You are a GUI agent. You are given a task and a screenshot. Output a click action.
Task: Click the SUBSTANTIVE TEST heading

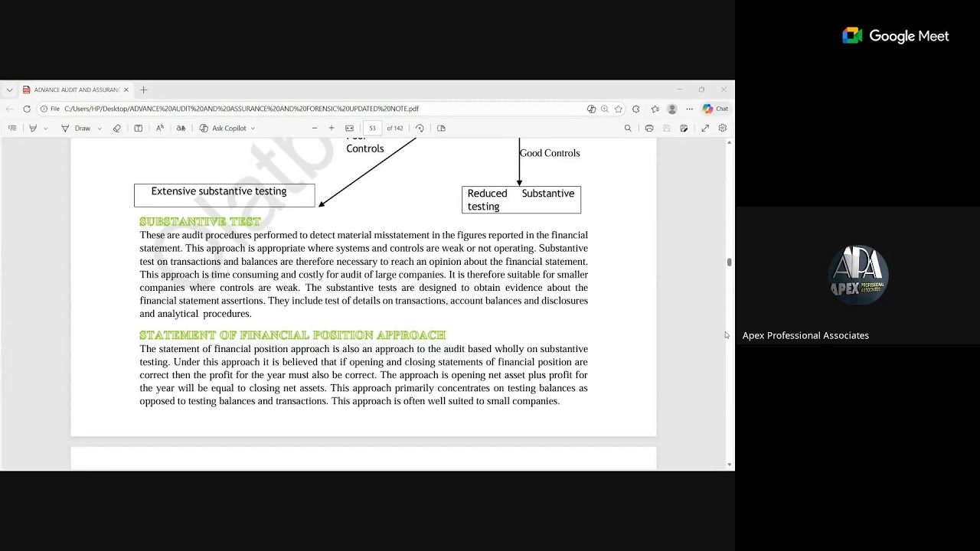point(200,221)
